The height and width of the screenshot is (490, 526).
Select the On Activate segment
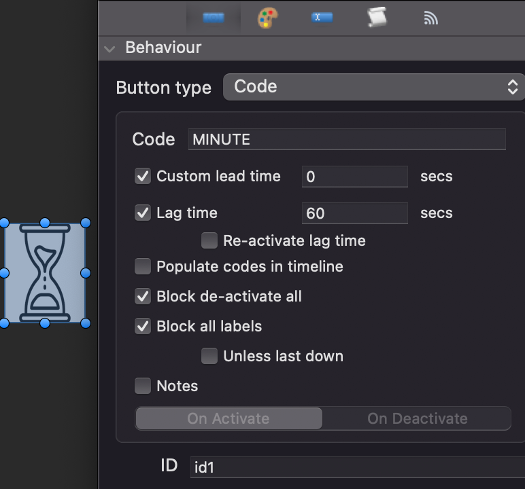[228, 418]
